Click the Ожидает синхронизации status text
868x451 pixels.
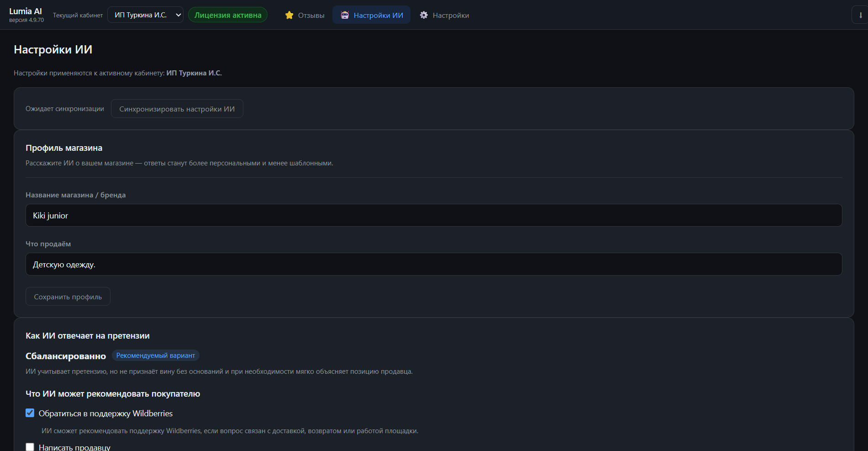click(65, 109)
